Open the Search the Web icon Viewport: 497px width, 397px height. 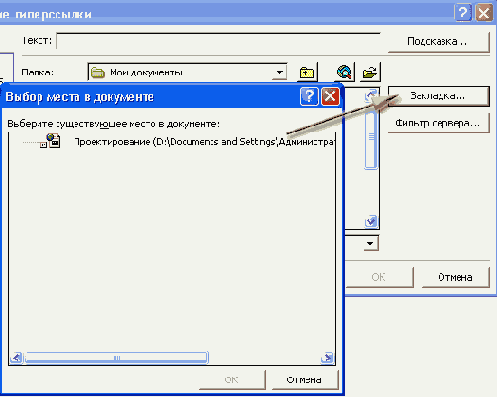tap(344, 72)
